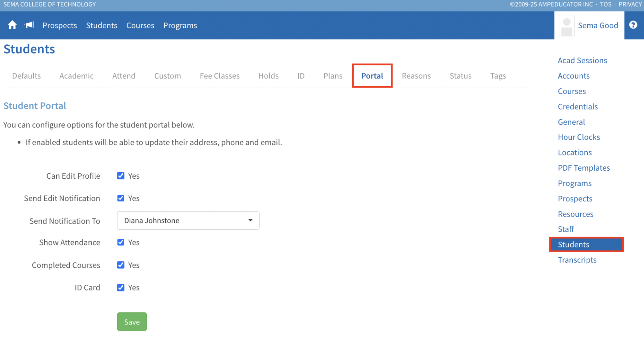The width and height of the screenshot is (644, 337).
Task: Go to PDF Templates settings link
Action: point(584,168)
